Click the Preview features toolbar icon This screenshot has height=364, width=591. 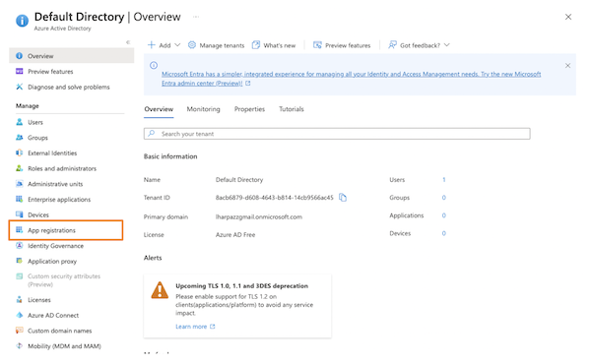point(317,45)
